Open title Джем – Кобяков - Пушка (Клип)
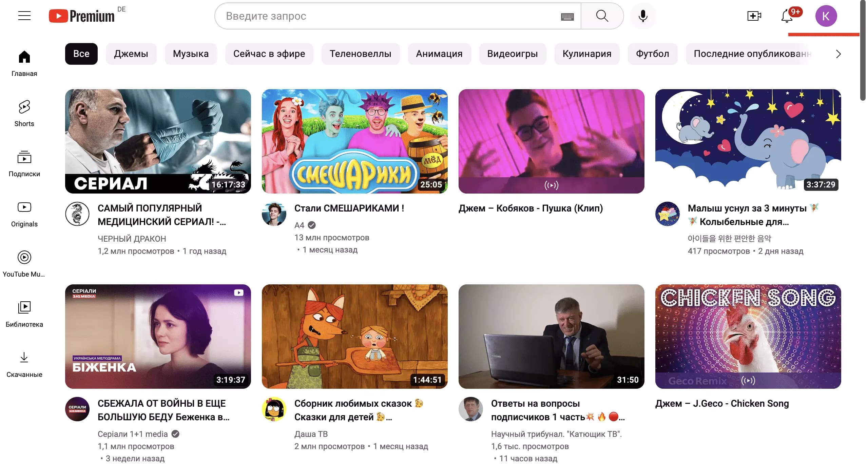Screen dimensions: 868x464 click(x=531, y=208)
